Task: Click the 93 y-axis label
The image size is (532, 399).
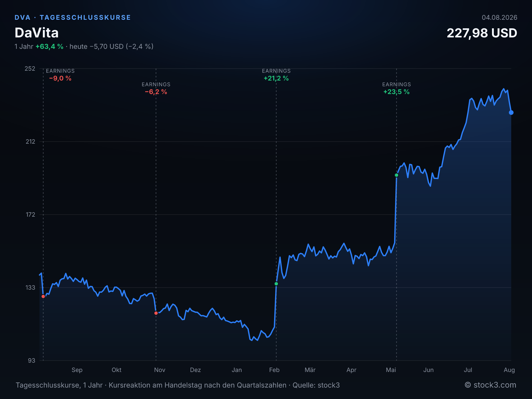Action: 31,361
